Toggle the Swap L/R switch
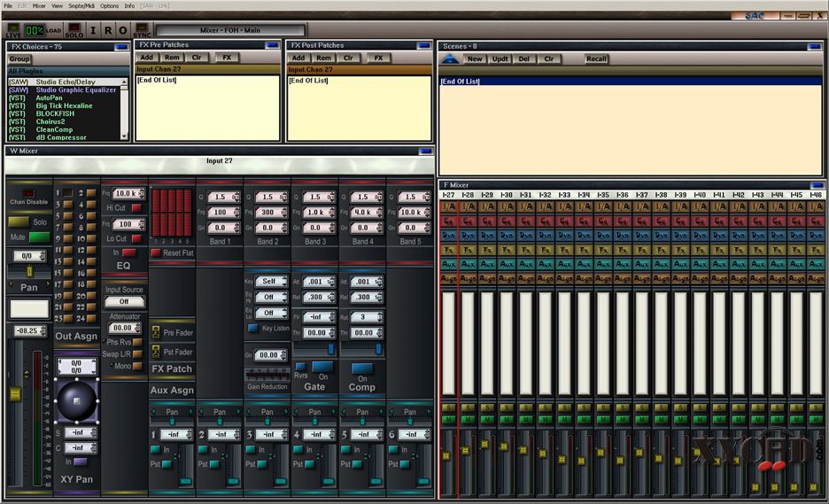This screenshot has width=829, height=504. pyautogui.click(x=137, y=353)
